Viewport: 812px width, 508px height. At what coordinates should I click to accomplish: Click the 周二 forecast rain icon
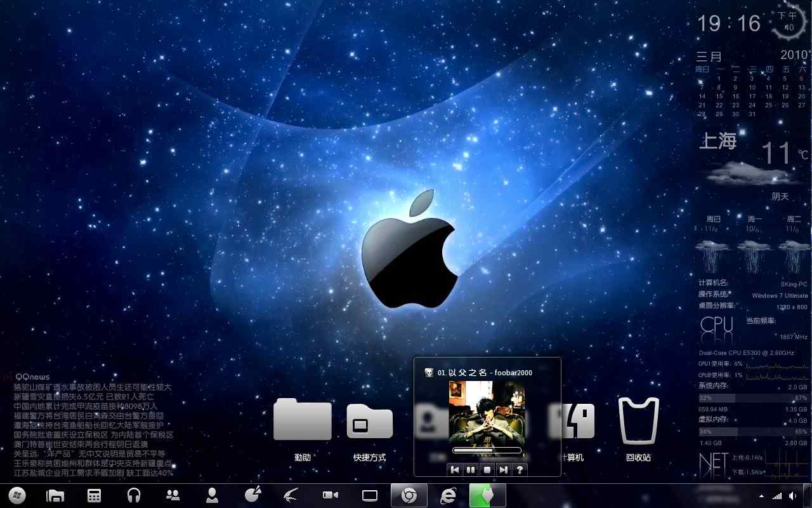coord(794,257)
